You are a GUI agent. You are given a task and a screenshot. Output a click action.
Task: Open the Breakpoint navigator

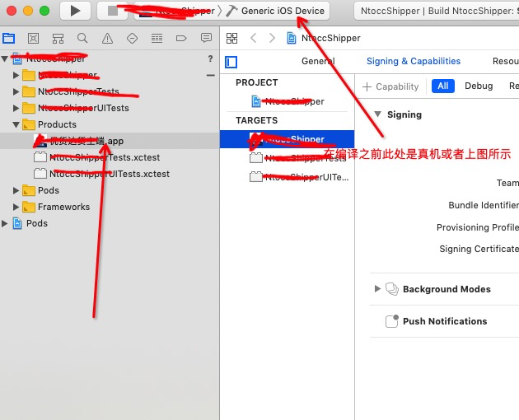click(181, 39)
